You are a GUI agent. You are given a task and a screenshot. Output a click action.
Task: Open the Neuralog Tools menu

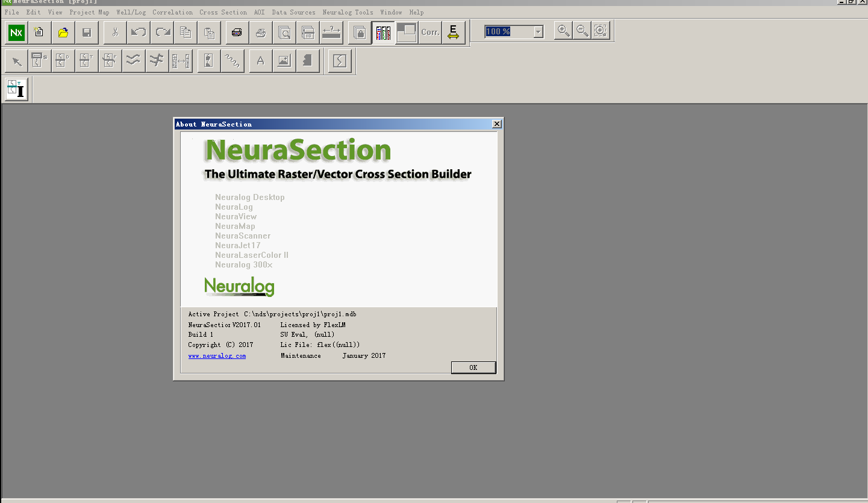pos(348,12)
